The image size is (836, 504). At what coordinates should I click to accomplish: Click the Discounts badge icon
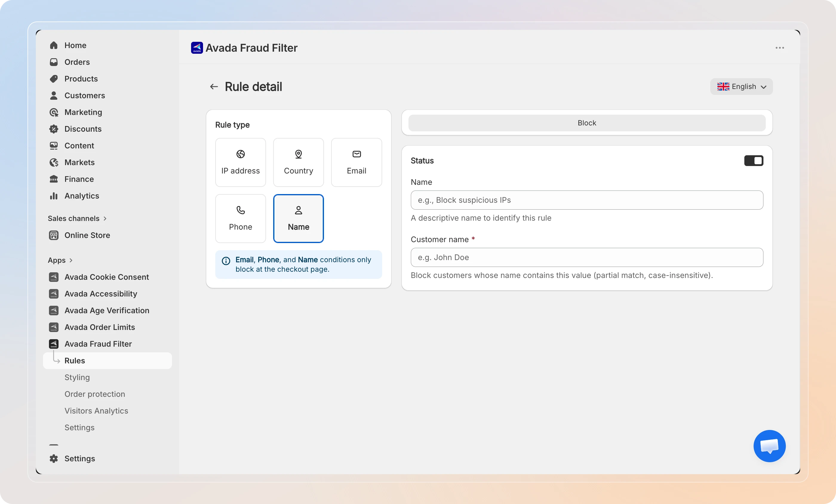point(54,129)
